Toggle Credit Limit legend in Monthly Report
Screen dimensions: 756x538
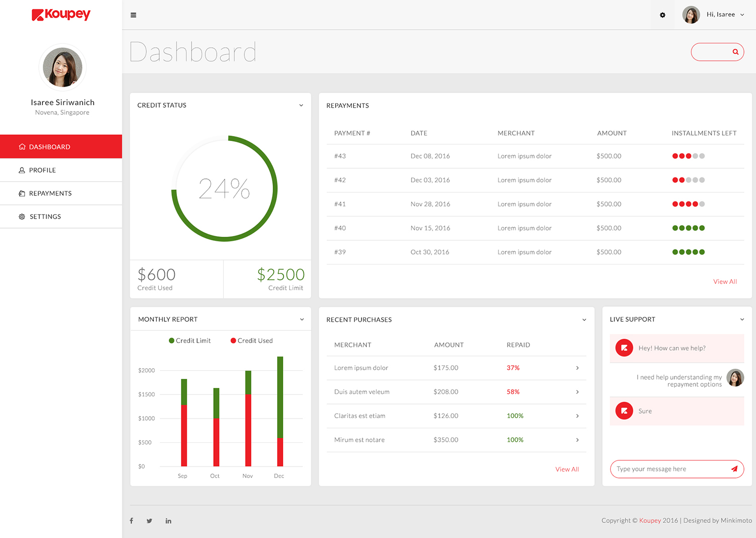coord(190,341)
